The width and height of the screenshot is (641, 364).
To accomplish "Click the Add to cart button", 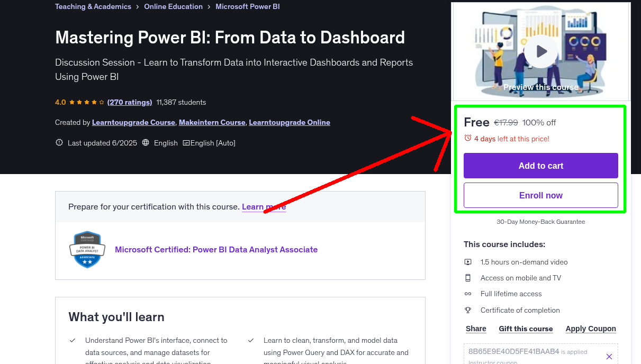I will tap(540, 166).
